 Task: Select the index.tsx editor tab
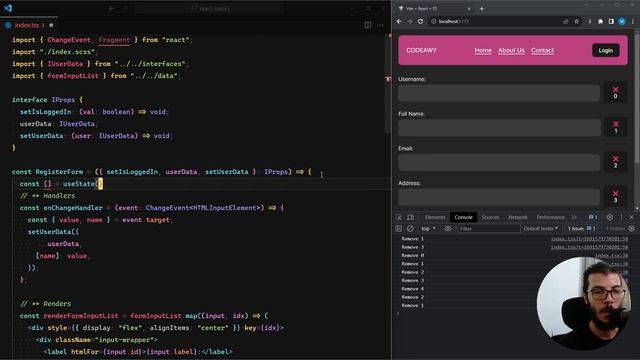(x=29, y=25)
